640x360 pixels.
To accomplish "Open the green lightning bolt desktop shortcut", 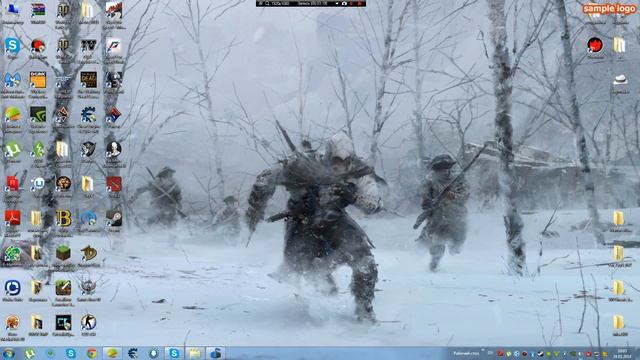I will [38, 150].
